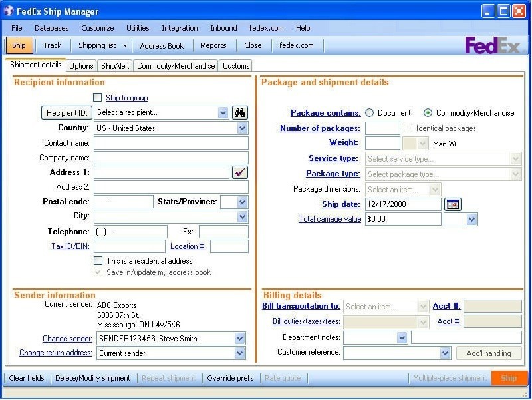Check the Identical packages option
Screen dimensions: 532x400
(x=410, y=128)
